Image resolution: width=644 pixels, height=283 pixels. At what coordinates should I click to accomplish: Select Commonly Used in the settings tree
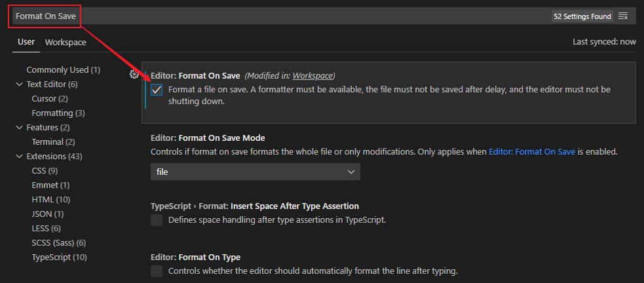coord(63,70)
